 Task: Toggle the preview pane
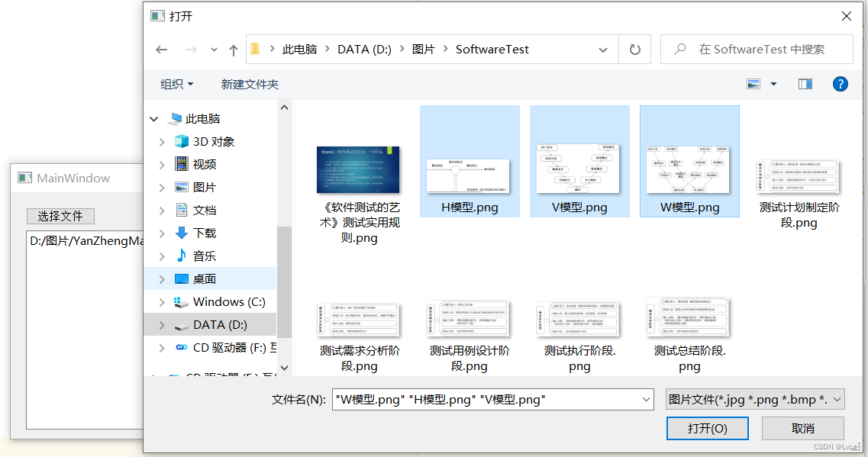pos(805,84)
